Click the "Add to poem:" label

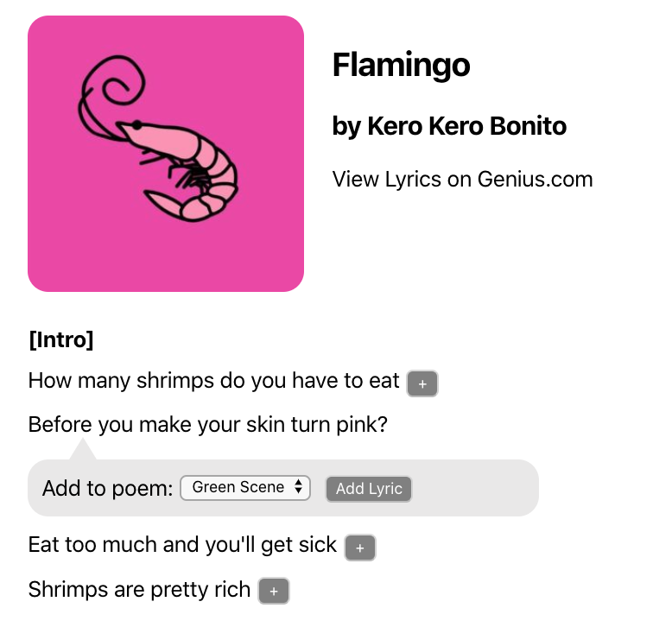[x=107, y=488]
